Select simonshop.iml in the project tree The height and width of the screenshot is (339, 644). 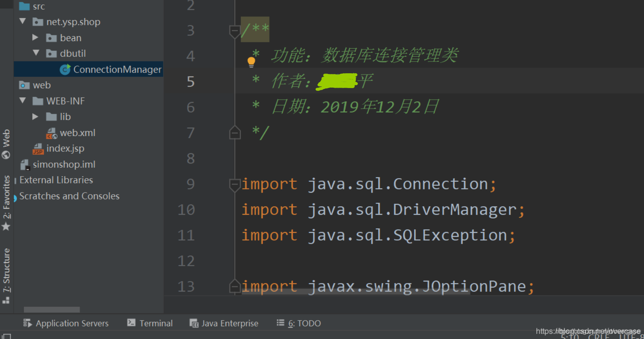click(64, 164)
